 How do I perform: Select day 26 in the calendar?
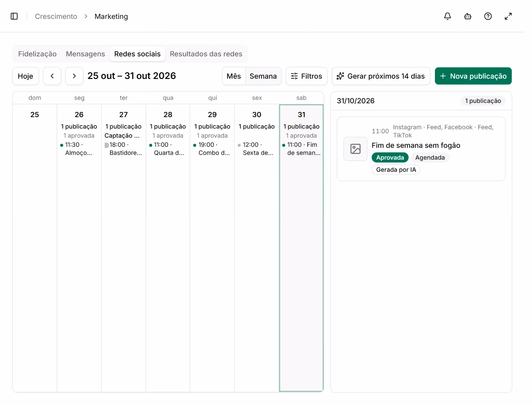[79, 248]
